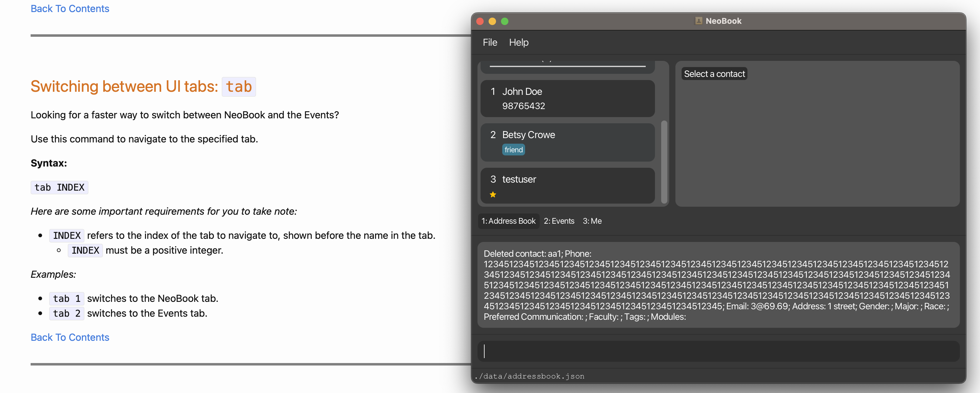Viewport: 980px width, 393px height.
Task: Click the contact list vertical scrollbar
Action: pyautogui.click(x=664, y=162)
